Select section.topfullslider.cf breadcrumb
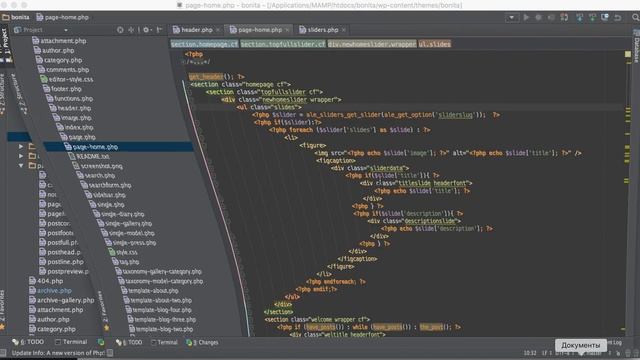Screen dimensions: 640x360 (283, 44)
